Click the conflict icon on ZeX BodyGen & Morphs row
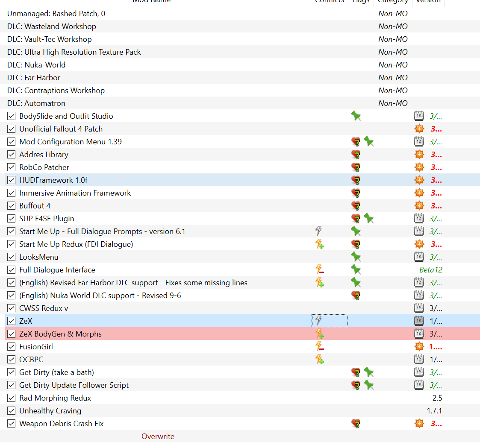480x448 pixels. point(320,334)
